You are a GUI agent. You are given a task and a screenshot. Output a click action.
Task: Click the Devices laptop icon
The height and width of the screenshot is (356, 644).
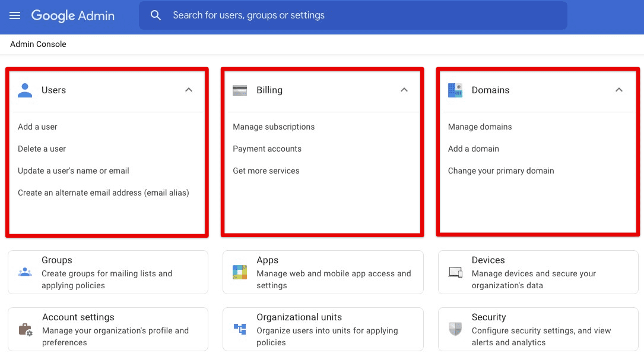(455, 272)
